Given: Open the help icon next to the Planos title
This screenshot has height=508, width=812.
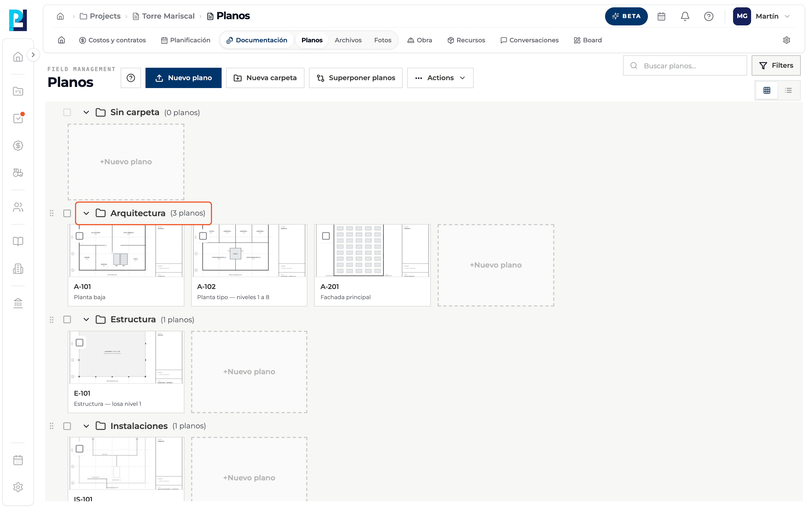Looking at the screenshot, I should pyautogui.click(x=131, y=78).
